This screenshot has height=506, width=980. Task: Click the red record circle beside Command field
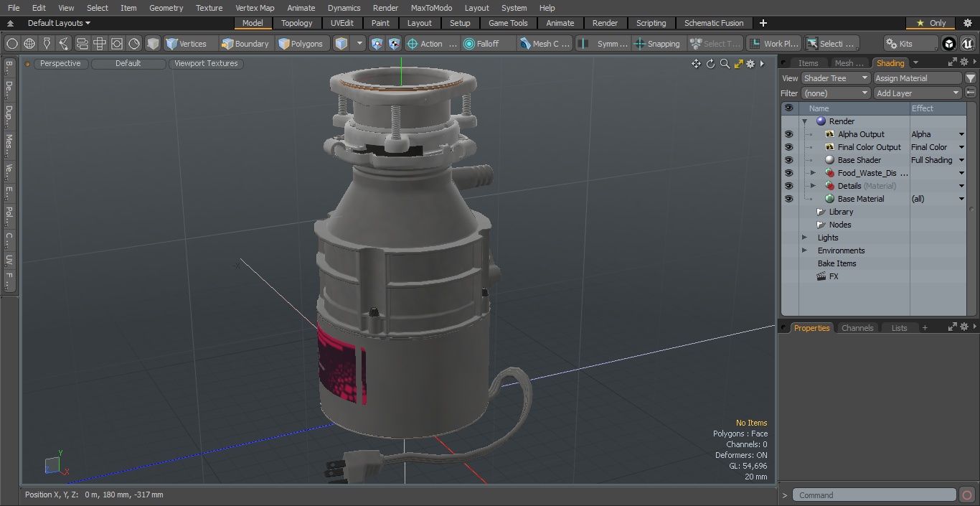pos(967,495)
